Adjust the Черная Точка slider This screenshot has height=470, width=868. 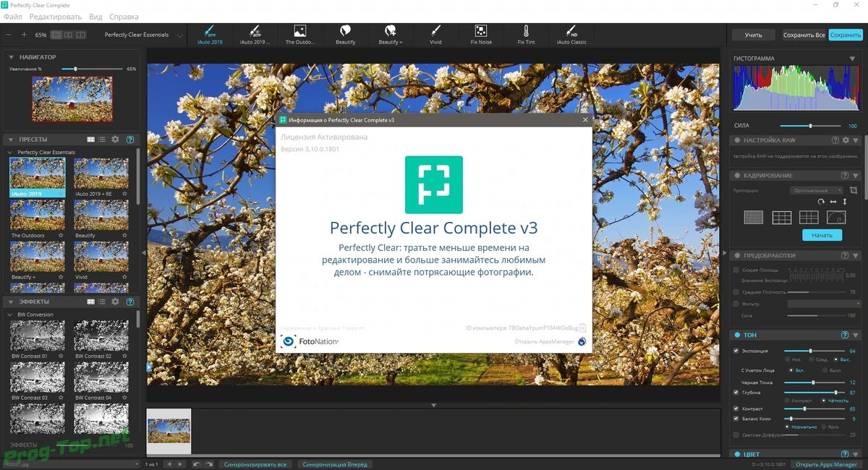click(x=814, y=383)
